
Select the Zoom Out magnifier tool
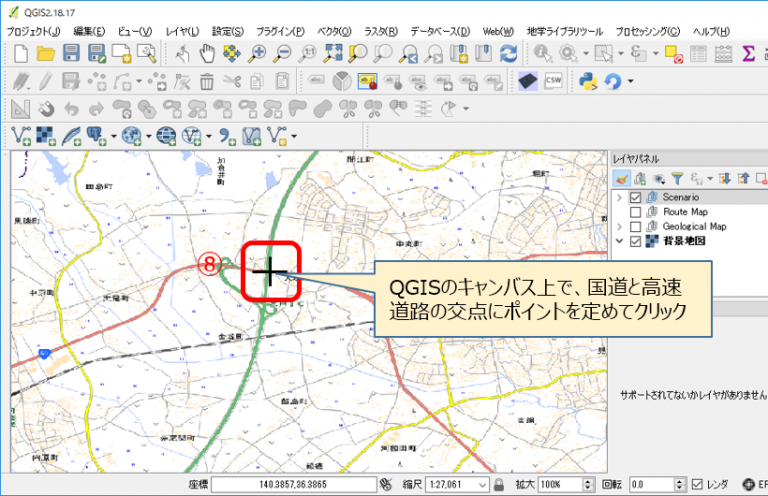point(282,53)
